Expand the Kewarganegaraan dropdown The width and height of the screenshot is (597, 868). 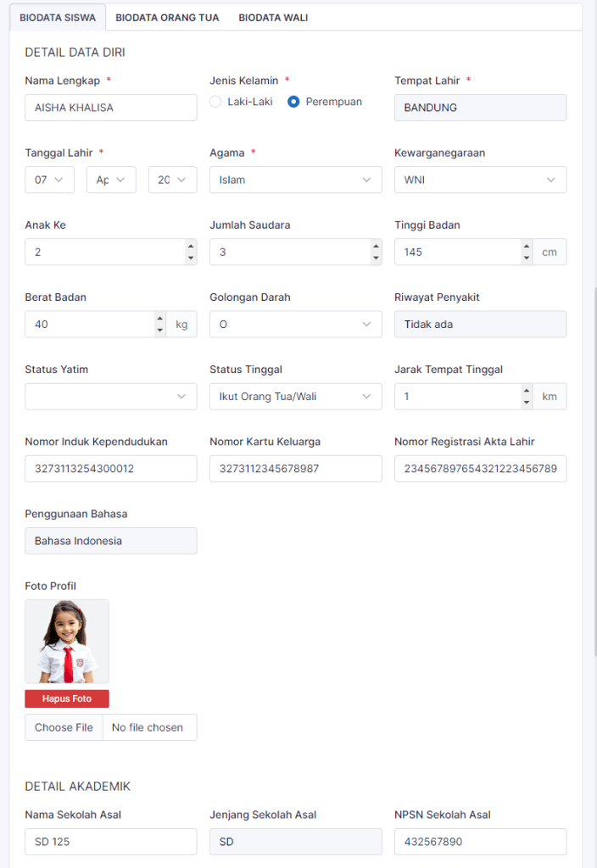[x=480, y=180]
